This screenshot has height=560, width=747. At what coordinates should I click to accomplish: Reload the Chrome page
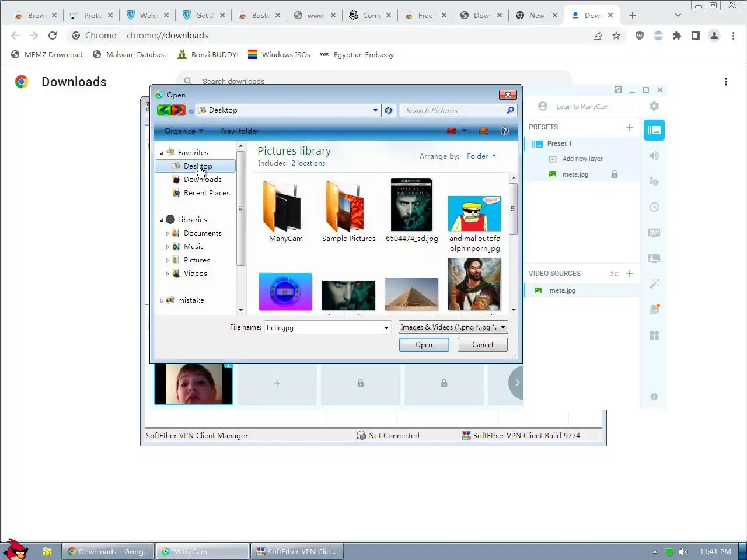click(x=53, y=36)
